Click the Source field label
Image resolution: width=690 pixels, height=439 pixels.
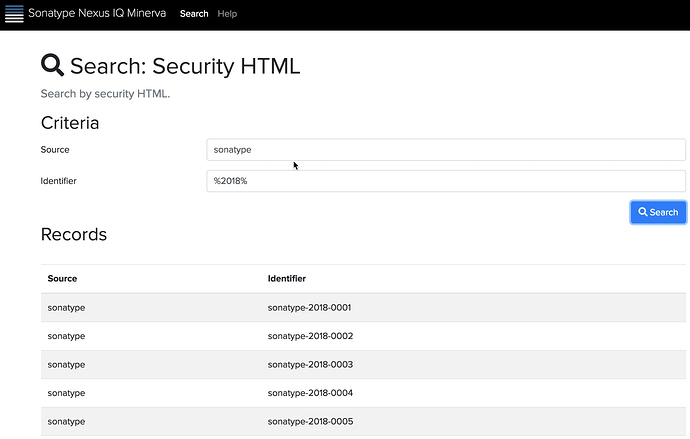(x=55, y=150)
